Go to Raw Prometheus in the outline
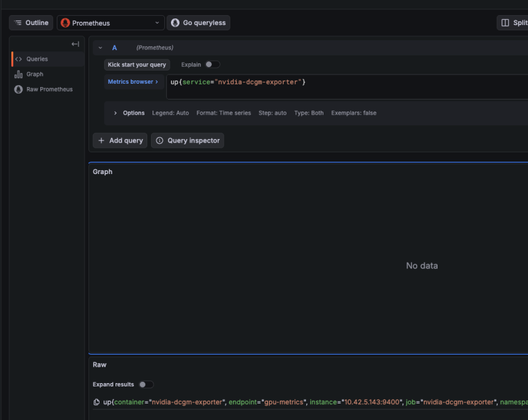 49,90
